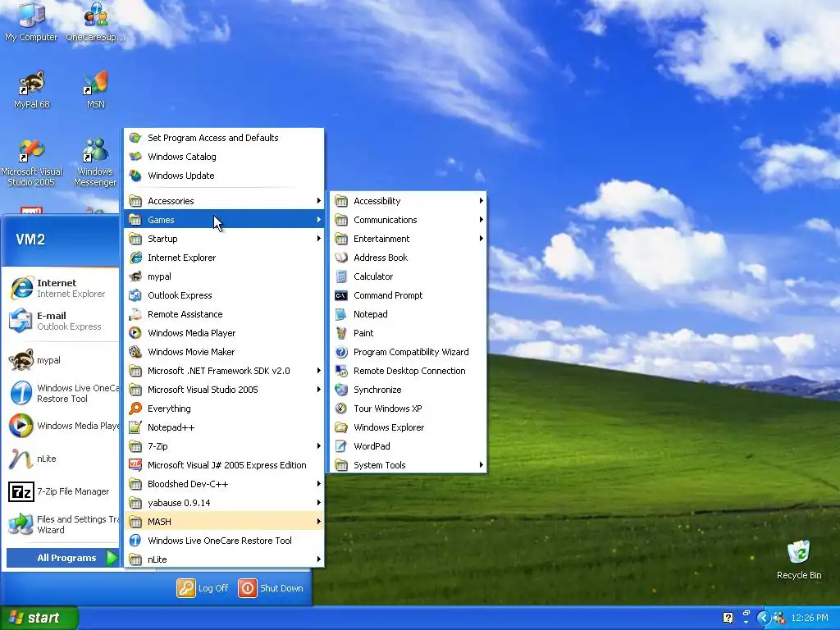The width and height of the screenshot is (840, 630).
Task: Open Windows Live OneCare Restore Tool in All Programs
Action: [x=224, y=540]
